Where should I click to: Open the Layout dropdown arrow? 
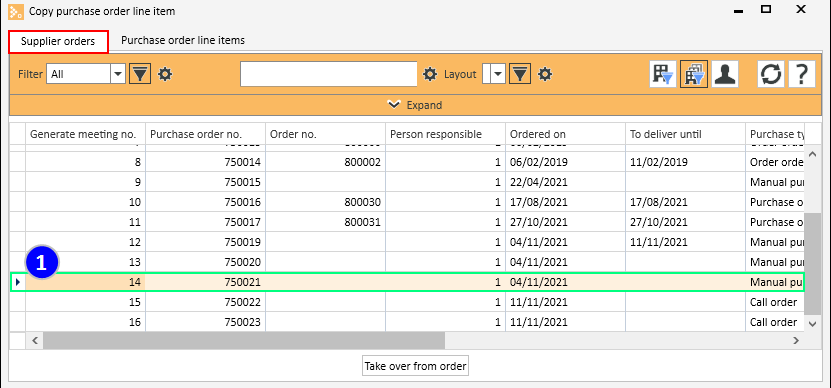497,74
